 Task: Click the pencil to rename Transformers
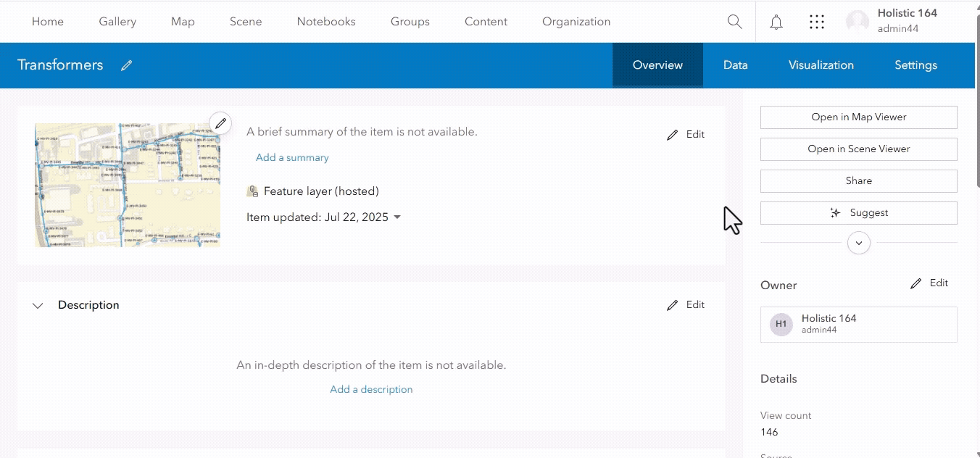(126, 65)
